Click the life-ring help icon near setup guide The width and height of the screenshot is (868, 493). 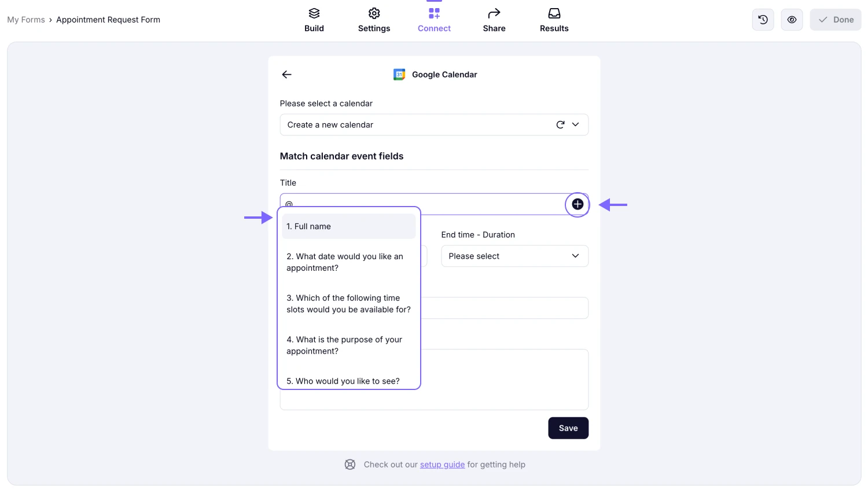(350, 464)
